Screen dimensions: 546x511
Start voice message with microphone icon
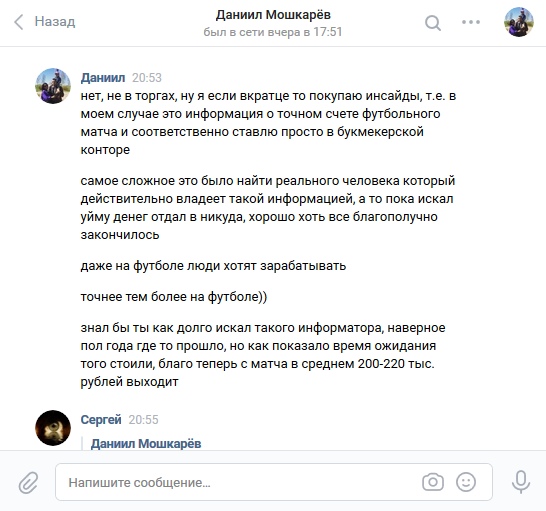click(521, 482)
